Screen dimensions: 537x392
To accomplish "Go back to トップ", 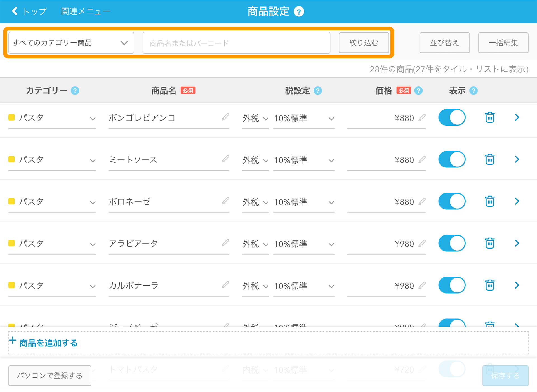I will point(29,11).
